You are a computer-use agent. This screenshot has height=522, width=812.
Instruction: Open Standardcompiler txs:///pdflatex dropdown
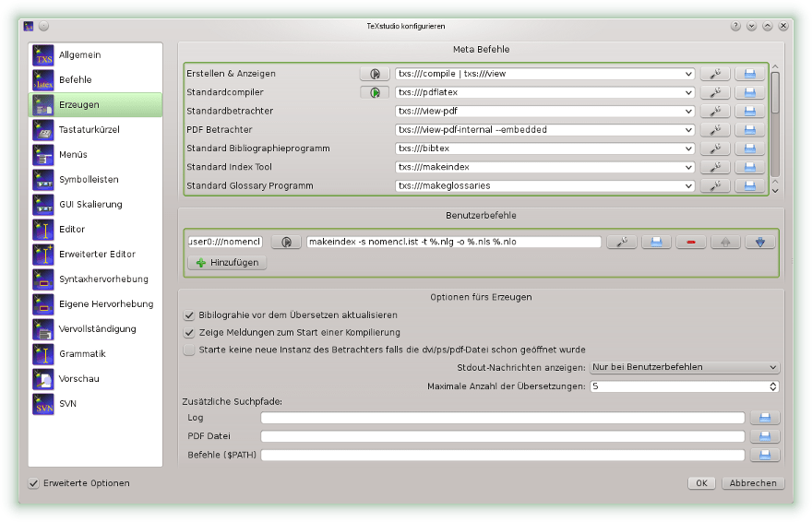[x=688, y=92]
